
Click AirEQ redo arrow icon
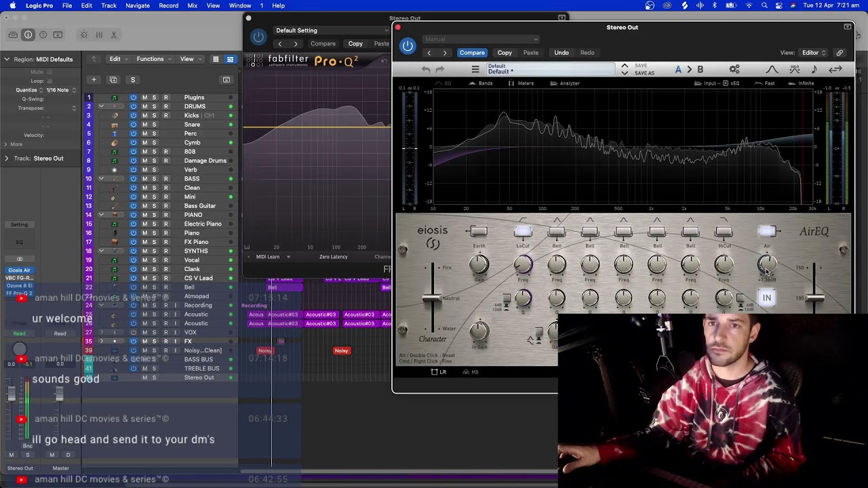pyautogui.click(x=439, y=69)
